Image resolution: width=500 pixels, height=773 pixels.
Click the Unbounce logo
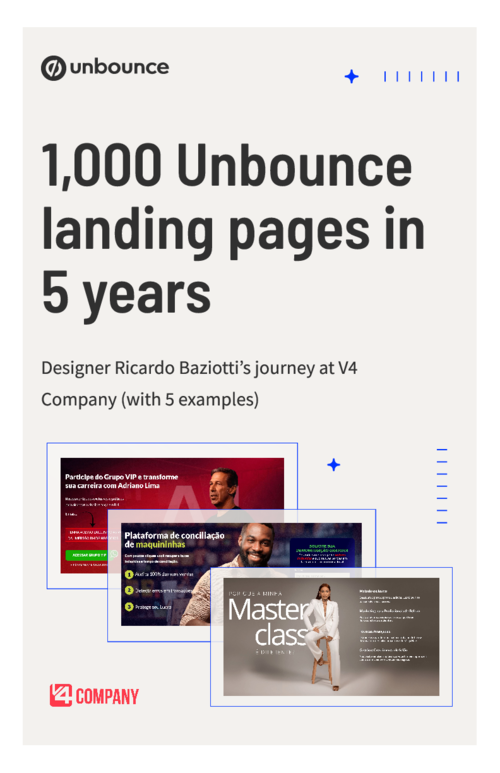pyautogui.click(x=105, y=68)
